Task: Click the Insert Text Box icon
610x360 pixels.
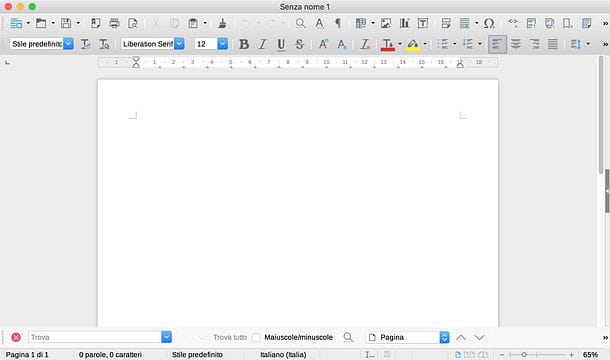Action: [x=423, y=23]
